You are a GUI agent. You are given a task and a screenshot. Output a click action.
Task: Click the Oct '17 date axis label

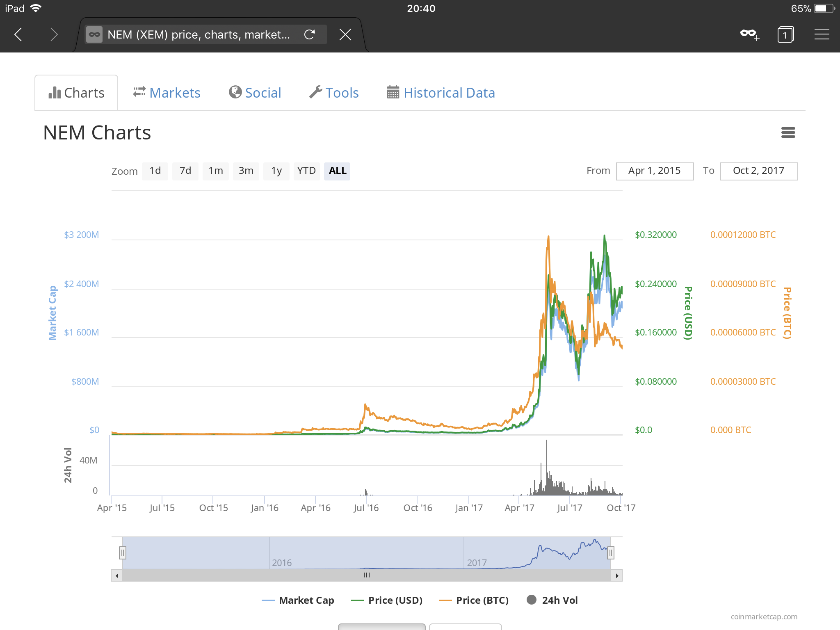click(x=621, y=508)
